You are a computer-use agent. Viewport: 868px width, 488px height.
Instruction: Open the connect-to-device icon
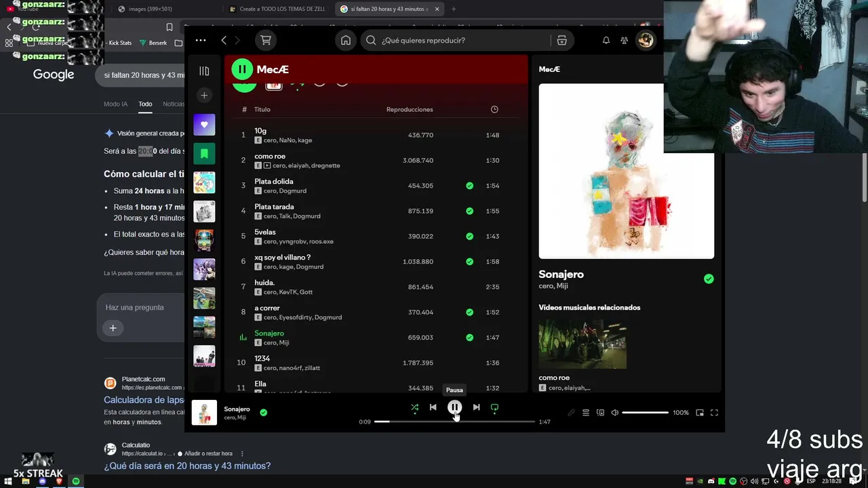point(600,413)
